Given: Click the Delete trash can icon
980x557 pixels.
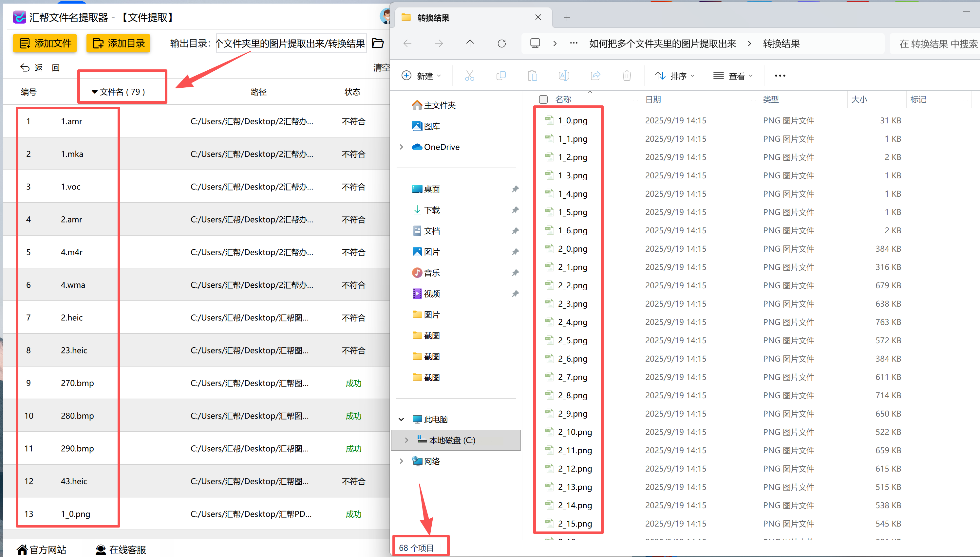Looking at the screenshot, I should click(627, 76).
